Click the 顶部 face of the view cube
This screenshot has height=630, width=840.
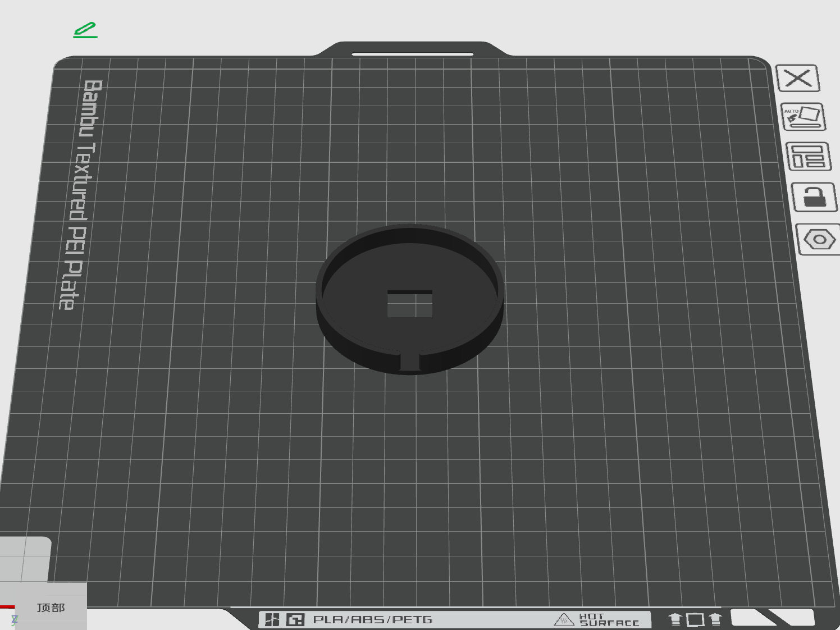[51, 608]
